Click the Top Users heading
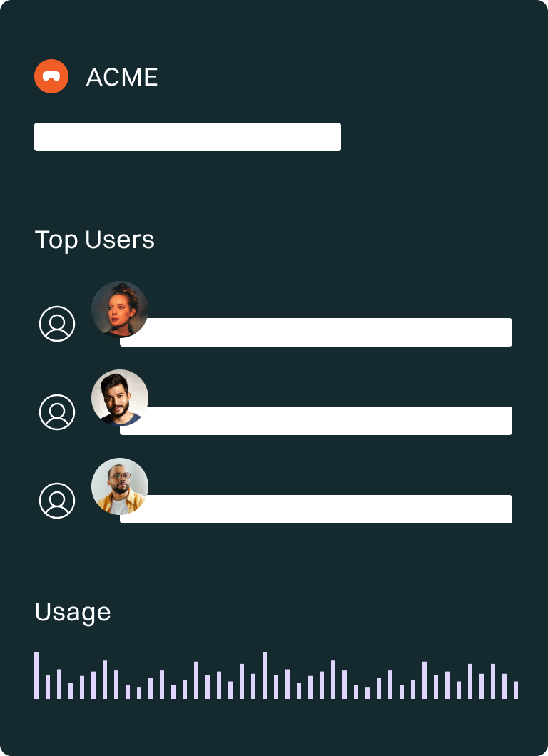The image size is (548, 756). [x=95, y=240]
